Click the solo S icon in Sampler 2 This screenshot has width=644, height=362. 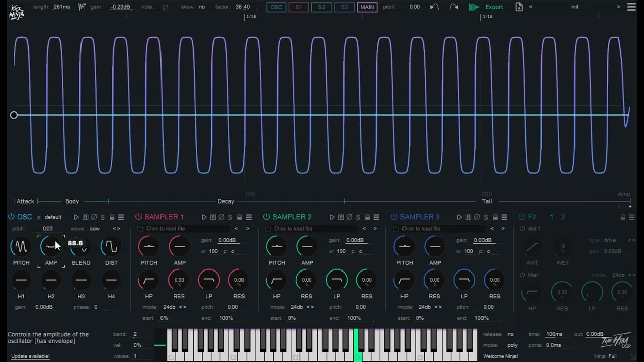pos(358,217)
